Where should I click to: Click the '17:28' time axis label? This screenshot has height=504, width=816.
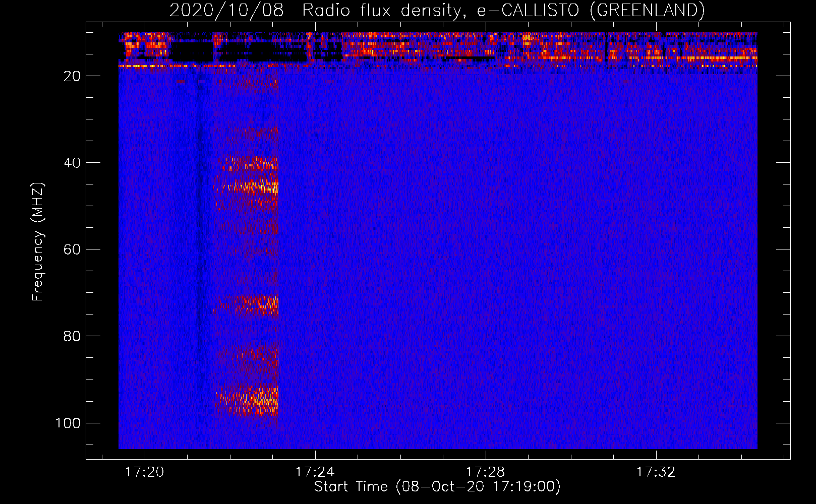click(485, 472)
